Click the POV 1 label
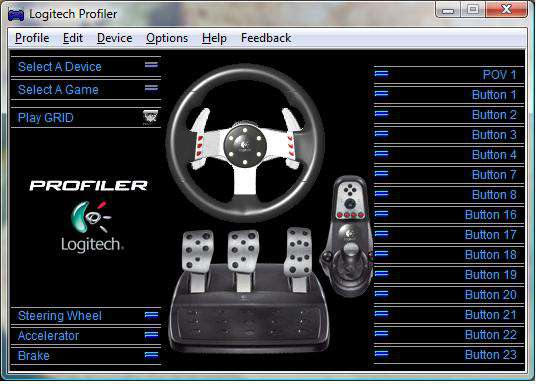The height and width of the screenshot is (384, 536). pyautogui.click(x=499, y=75)
